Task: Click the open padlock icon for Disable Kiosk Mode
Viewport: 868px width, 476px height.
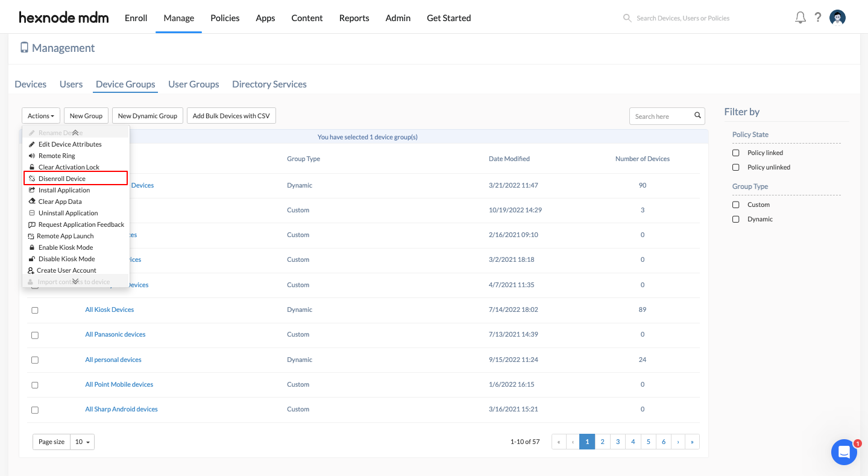Action: click(x=32, y=259)
